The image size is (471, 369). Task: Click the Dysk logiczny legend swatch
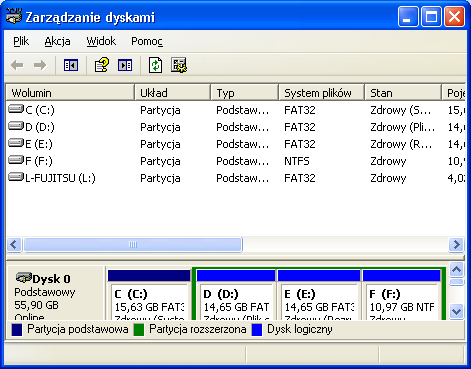[x=257, y=330]
